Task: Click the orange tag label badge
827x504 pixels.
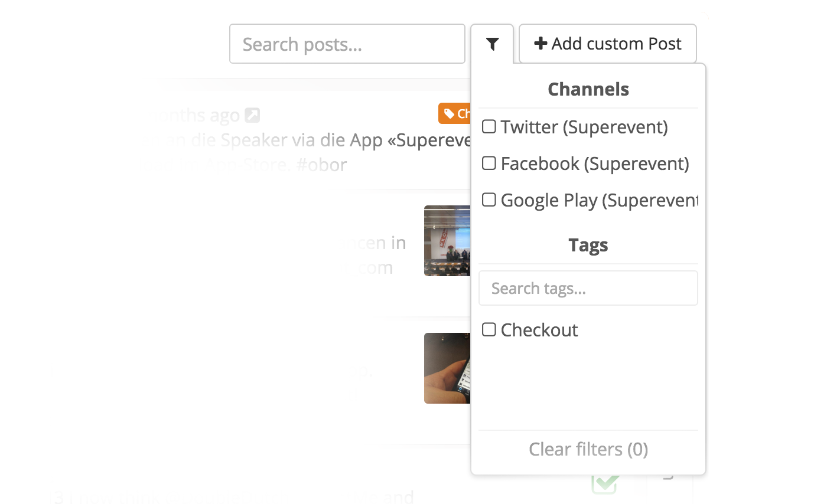Action: click(x=454, y=113)
